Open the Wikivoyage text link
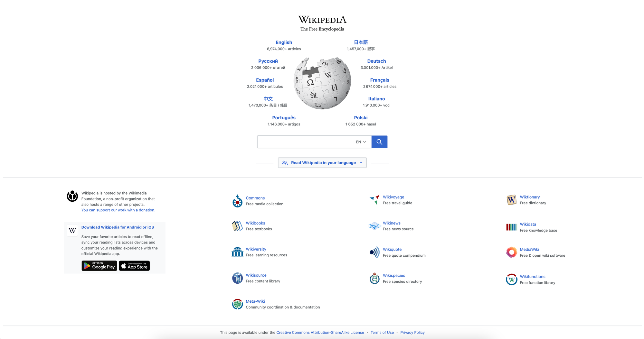 click(393, 197)
